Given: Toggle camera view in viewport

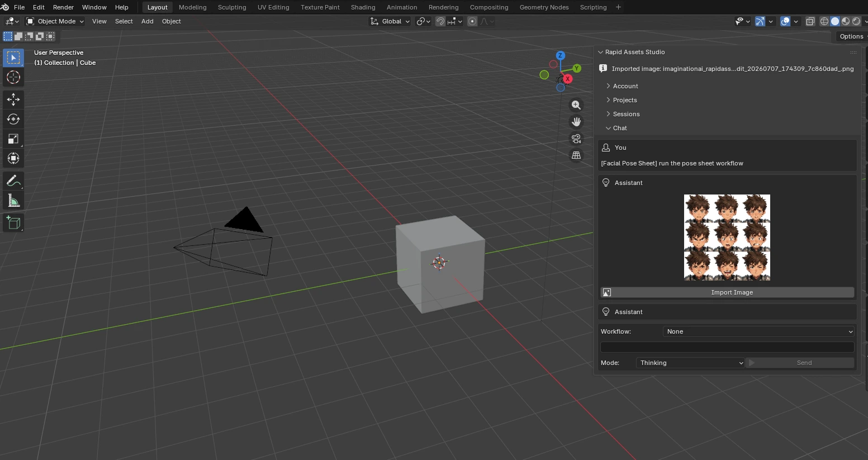Looking at the screenshot, I should [576, 139].
